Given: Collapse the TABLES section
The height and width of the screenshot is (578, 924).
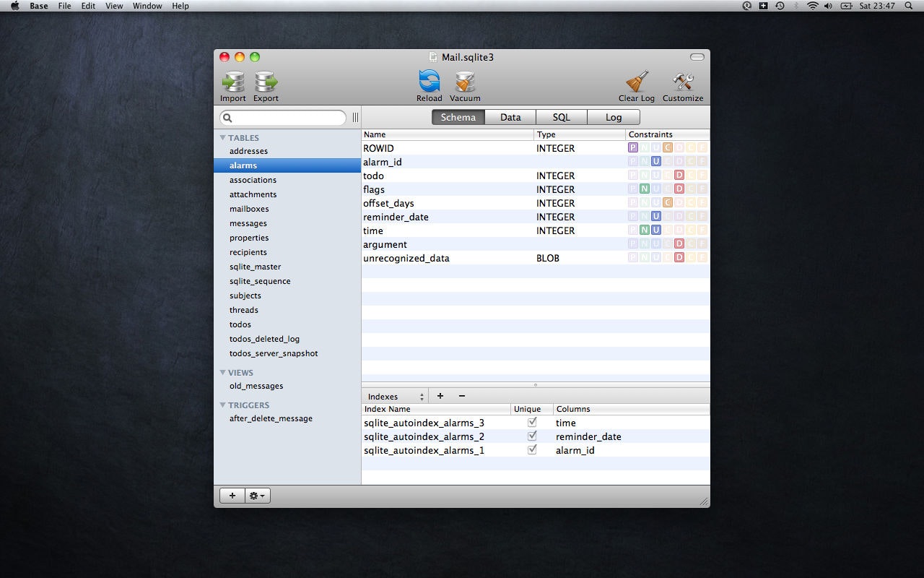Looking at the screenshot, I should [222, 137].
